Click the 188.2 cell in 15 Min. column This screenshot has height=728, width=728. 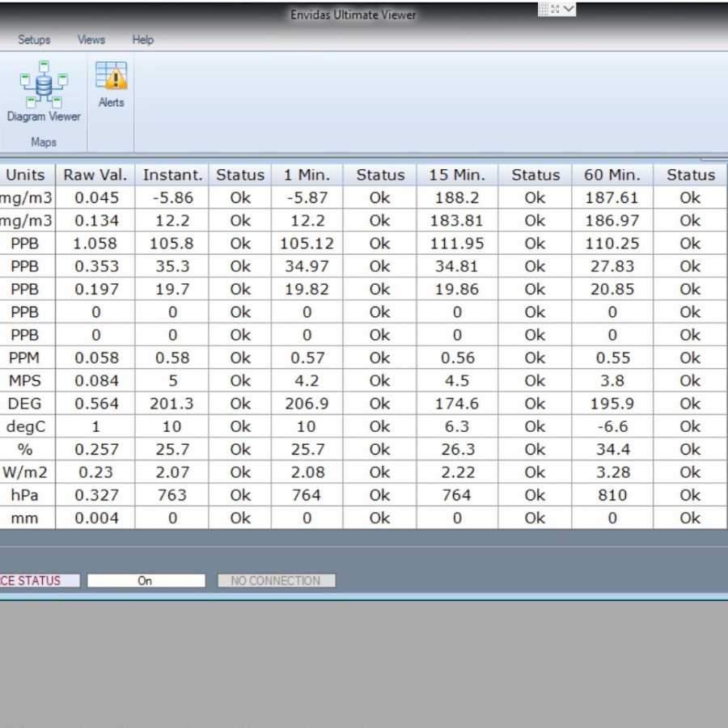click(x=457, y=197)
